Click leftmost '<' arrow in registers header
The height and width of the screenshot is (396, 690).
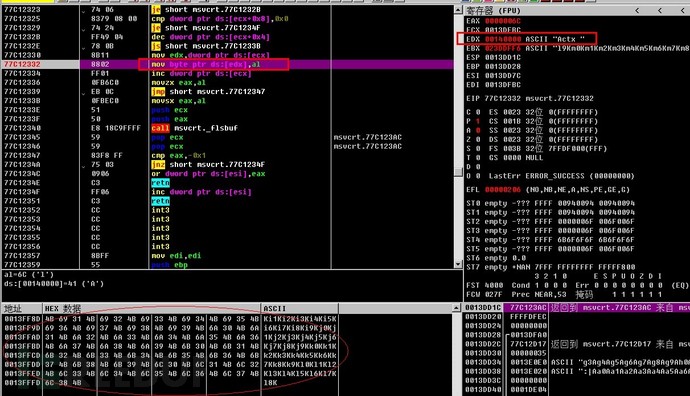tap(637, 10)
